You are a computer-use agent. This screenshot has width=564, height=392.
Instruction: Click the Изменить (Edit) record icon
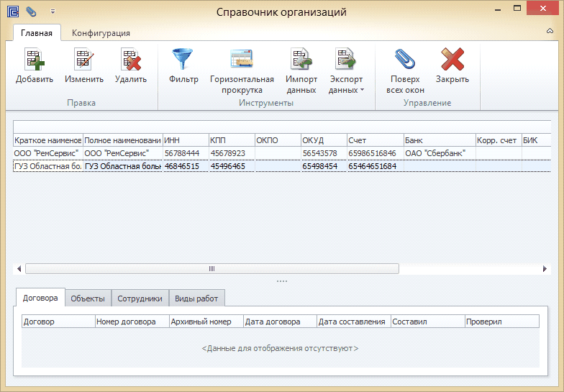[x=84, y=60]
